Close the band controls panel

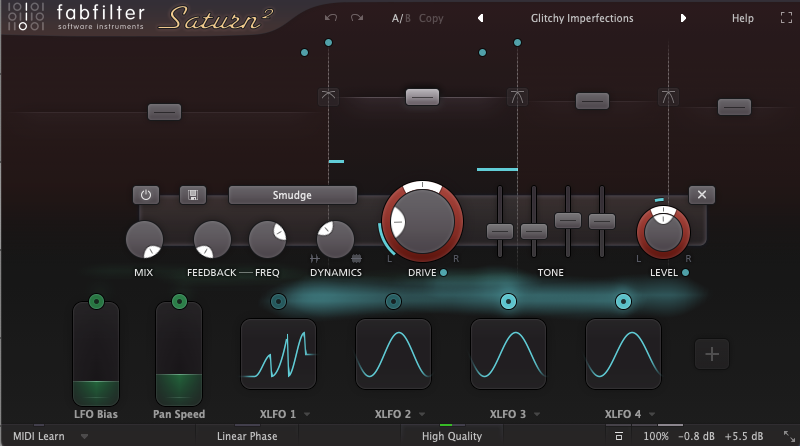[x=702, y=194]
